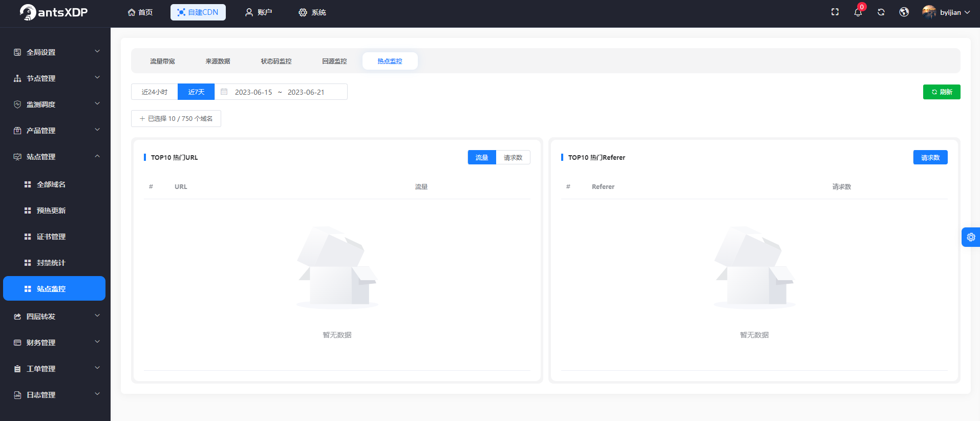Click the date picker calendar icon
This screenshot has height=421, width=980.
pos(224,92)
